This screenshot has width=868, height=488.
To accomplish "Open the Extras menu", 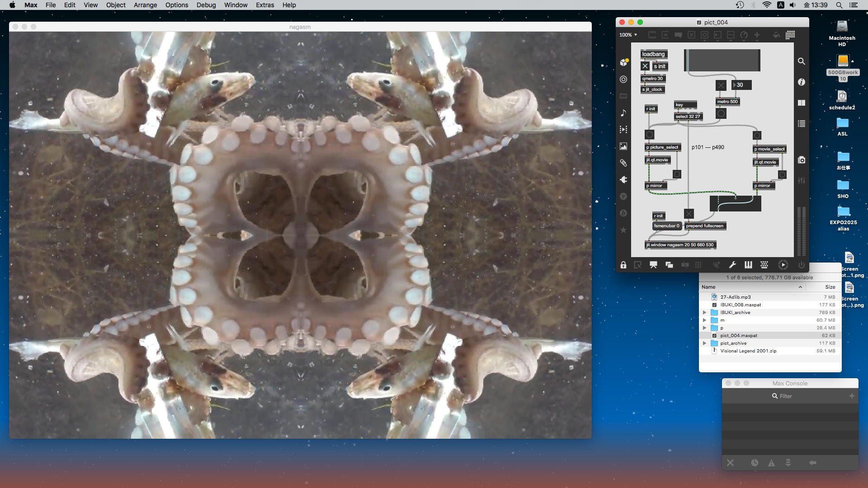I will [264, 5].
